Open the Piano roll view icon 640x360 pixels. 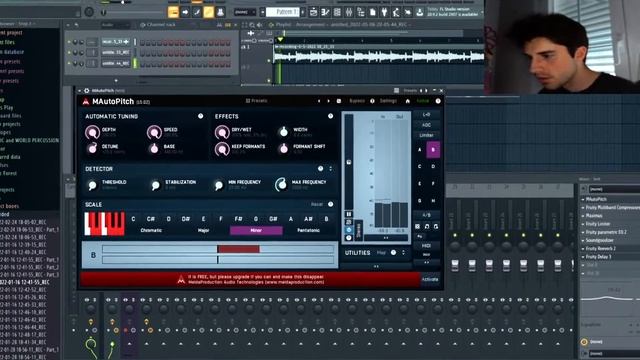point(325,12)
